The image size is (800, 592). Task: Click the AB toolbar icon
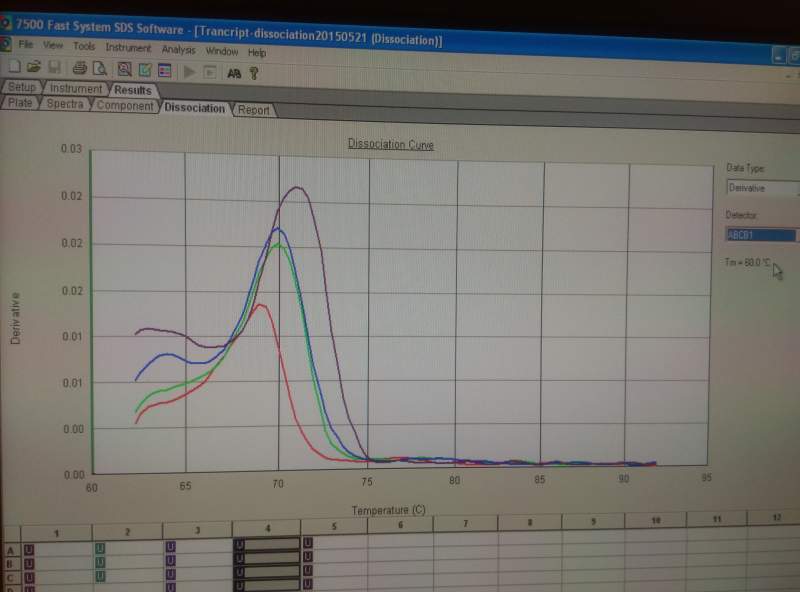[234, 73]
